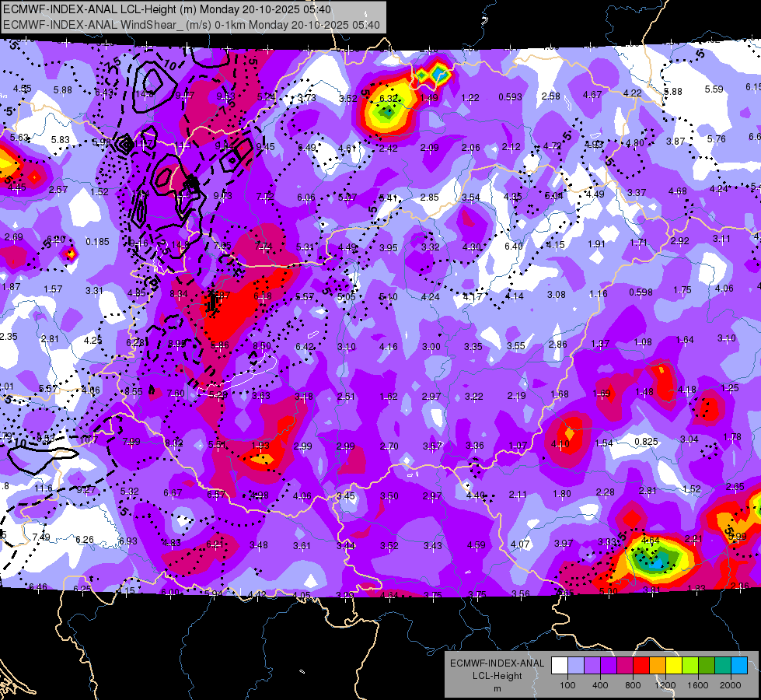This screenshot has width=761, height=700.
Task: Click the wind shear value 3.97
Action: (x=564, y=543)
